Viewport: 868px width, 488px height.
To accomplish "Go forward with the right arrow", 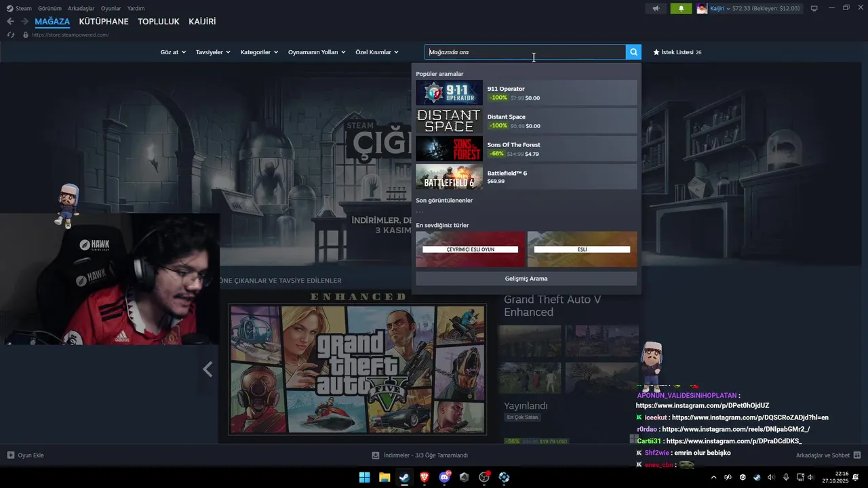I will [24, 22].
